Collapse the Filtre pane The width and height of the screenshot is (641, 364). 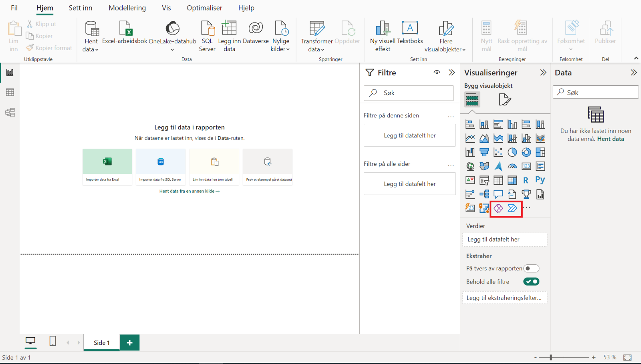[x=452, y=72]
